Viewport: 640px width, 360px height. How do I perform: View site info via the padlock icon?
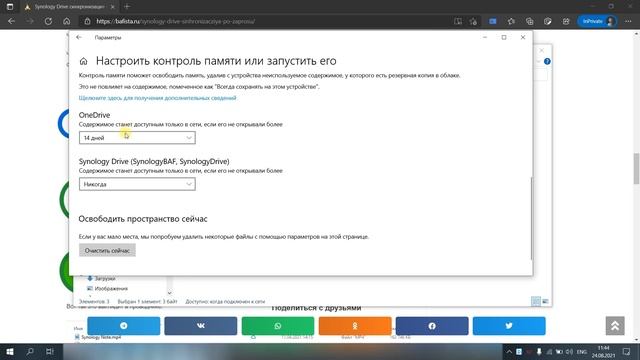[x=87, y=21]
